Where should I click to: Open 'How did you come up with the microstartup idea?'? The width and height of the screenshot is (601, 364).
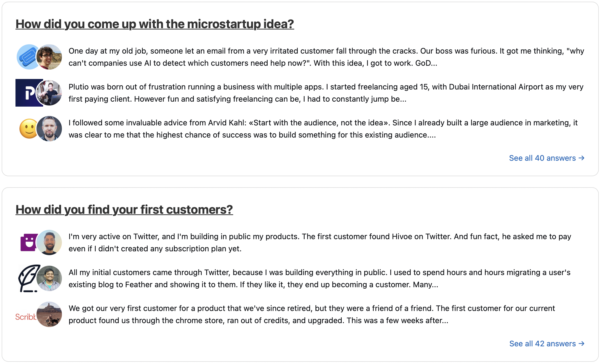(x=155, y=24)
